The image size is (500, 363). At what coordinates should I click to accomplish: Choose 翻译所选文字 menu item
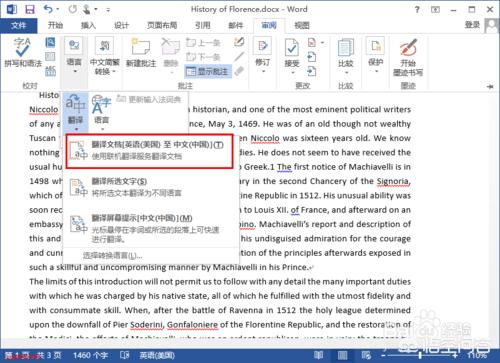point(151,187)
